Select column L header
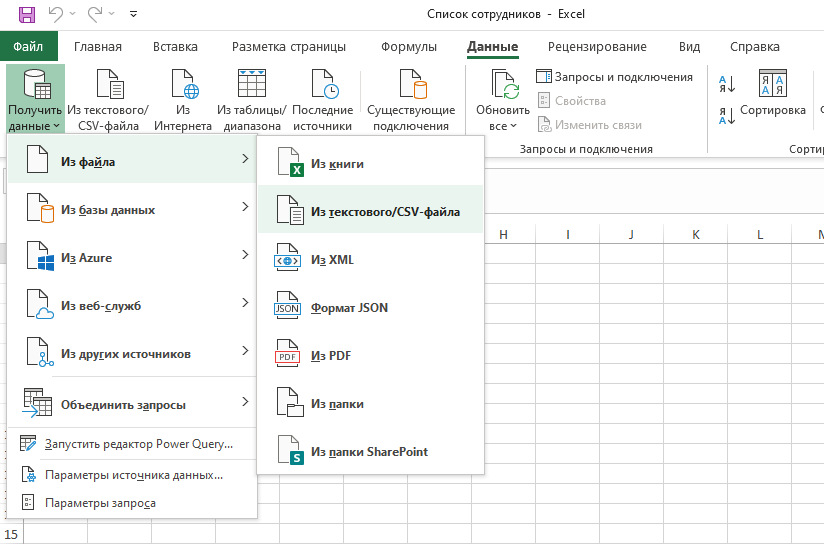Image resolution: width=824 pixels, height=544 pixels. tap(760, 234)
